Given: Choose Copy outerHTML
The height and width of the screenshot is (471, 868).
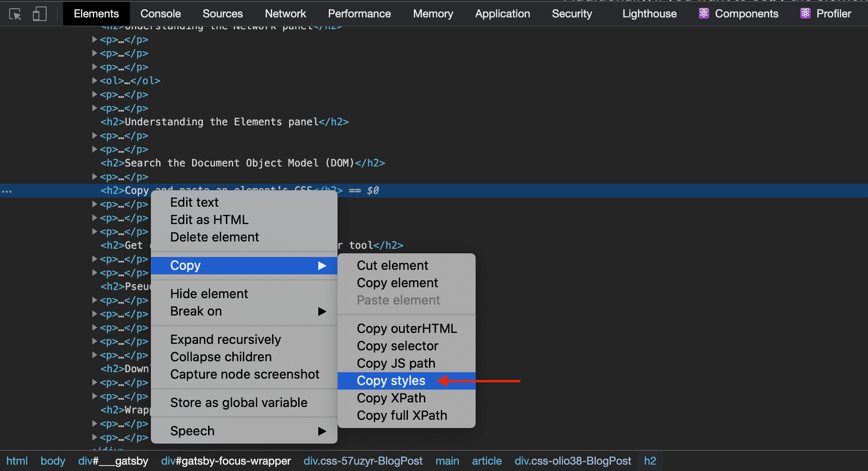Looking at the screenshot, I should [x=406, y=328].
